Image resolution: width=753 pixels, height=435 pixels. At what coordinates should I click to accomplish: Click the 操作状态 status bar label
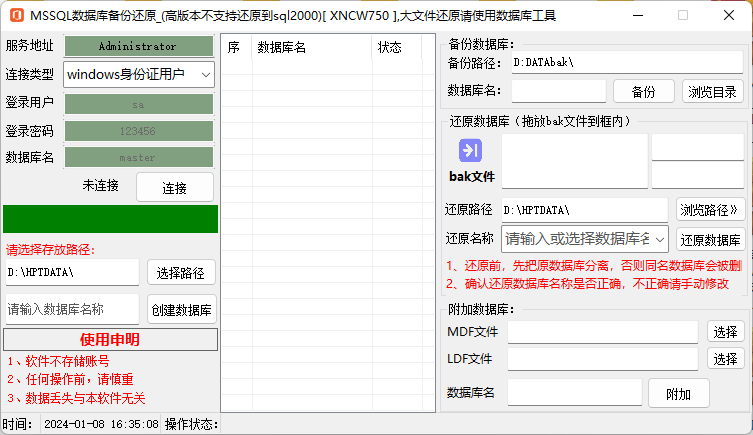tap(191, 424)
